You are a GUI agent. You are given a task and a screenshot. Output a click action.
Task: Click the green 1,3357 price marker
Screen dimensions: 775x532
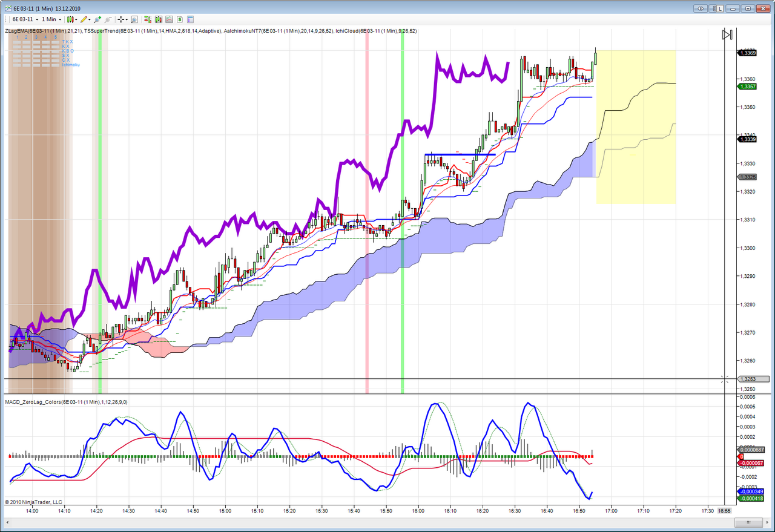pos(748,87)
